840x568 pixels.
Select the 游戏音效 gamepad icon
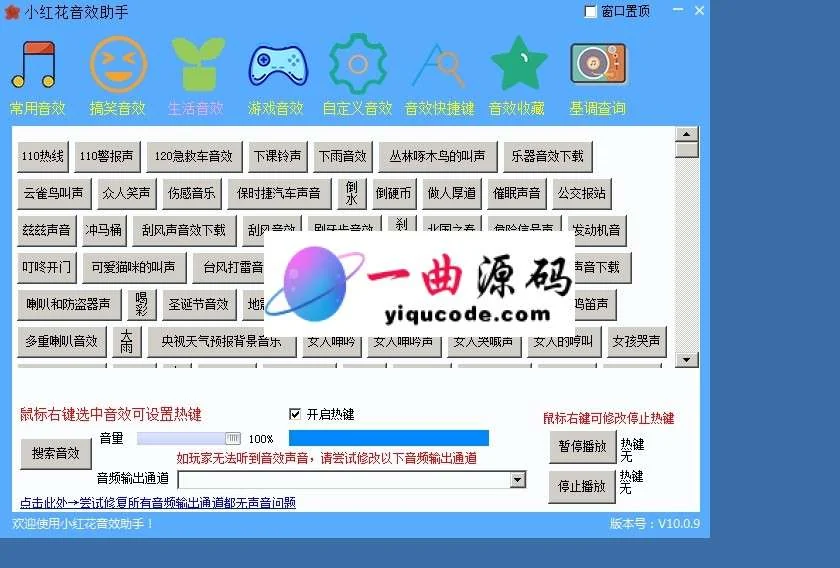pos(275,66)
